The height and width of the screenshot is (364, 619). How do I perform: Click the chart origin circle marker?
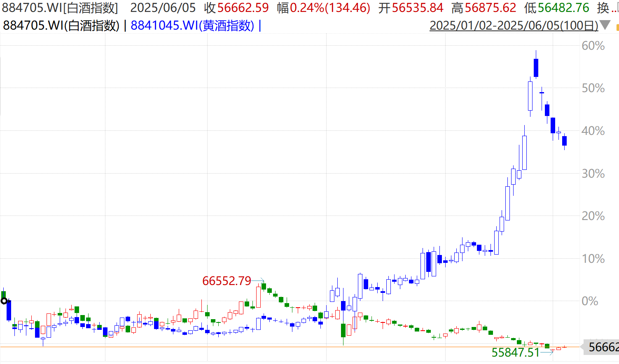click(4, 301)
